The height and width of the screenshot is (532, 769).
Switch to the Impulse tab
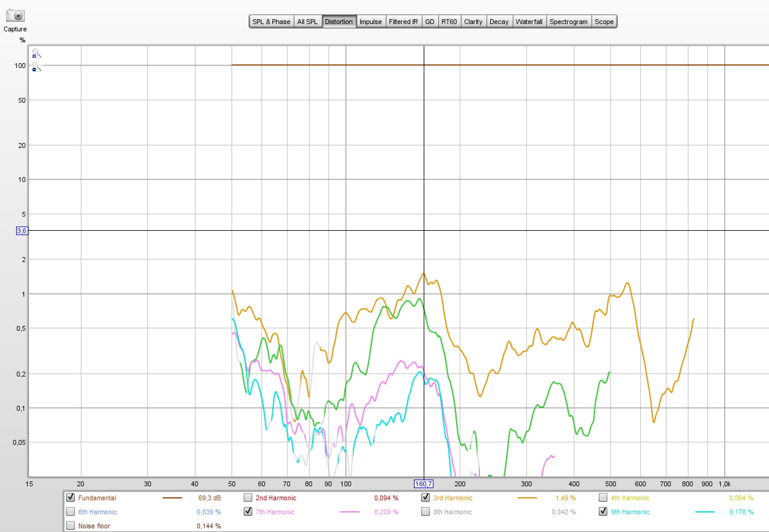click(x=371, y=22)
